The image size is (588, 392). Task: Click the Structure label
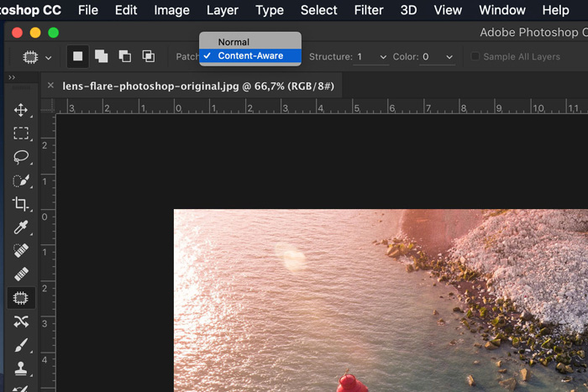[x=331, y=57]
